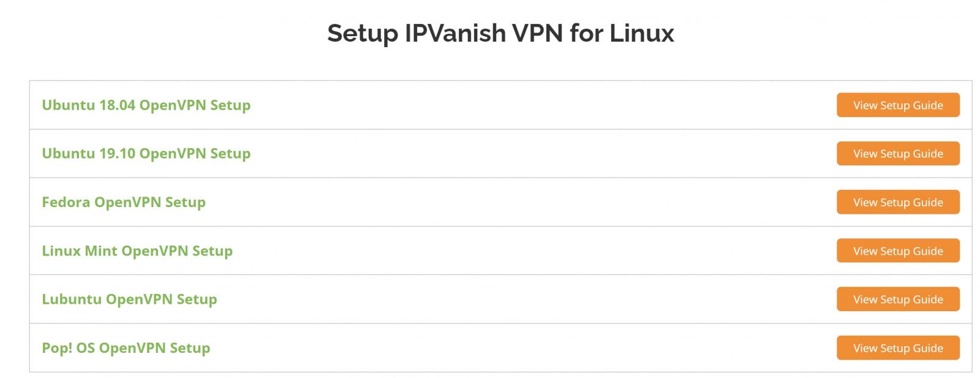Open the Ubuntu 18.04 OpenVPN Setup link
The image size is (980, 378).
coord(146,105)
